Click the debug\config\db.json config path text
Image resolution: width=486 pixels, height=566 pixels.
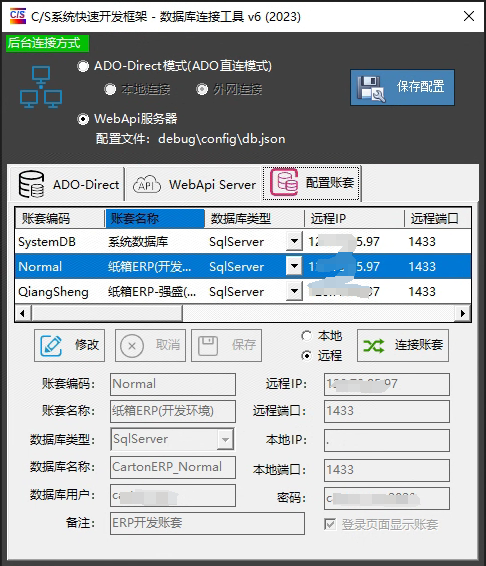(x=221, y=139)
